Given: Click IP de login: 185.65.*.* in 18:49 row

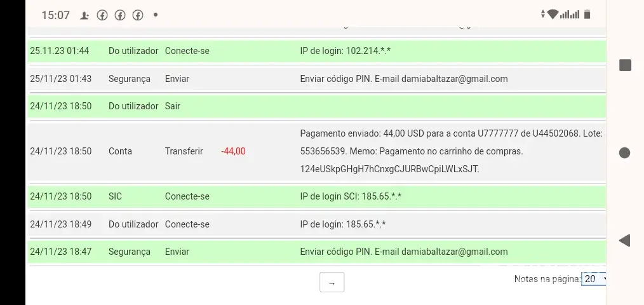Looking at the screenshot, I should tap(343, 224).
